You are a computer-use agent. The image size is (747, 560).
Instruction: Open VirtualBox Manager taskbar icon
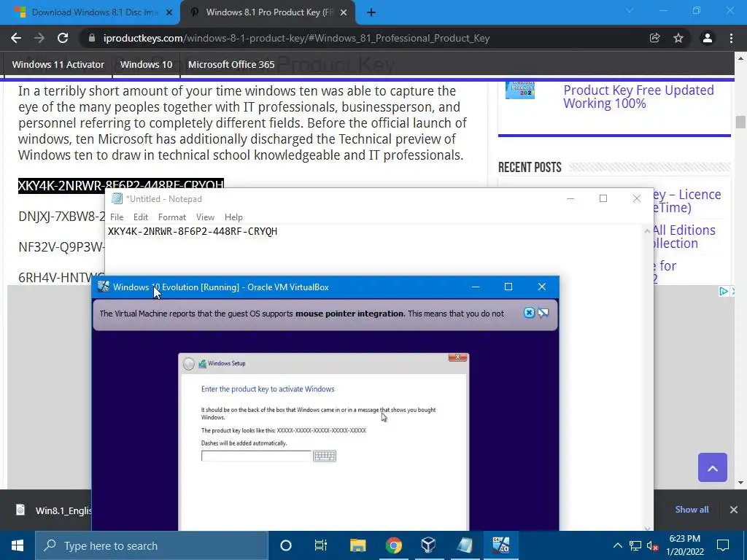pos(428,545)
